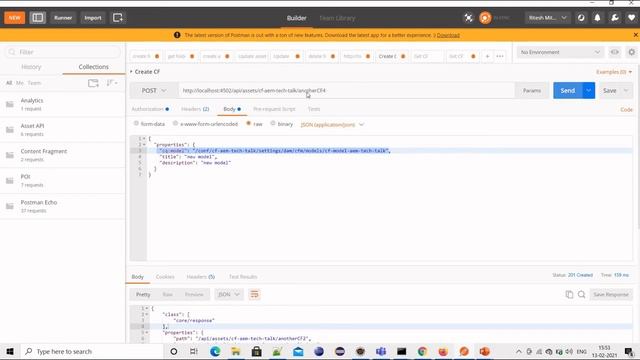
Task: Open the Analytics collection folder
Action: click(63, 104)
